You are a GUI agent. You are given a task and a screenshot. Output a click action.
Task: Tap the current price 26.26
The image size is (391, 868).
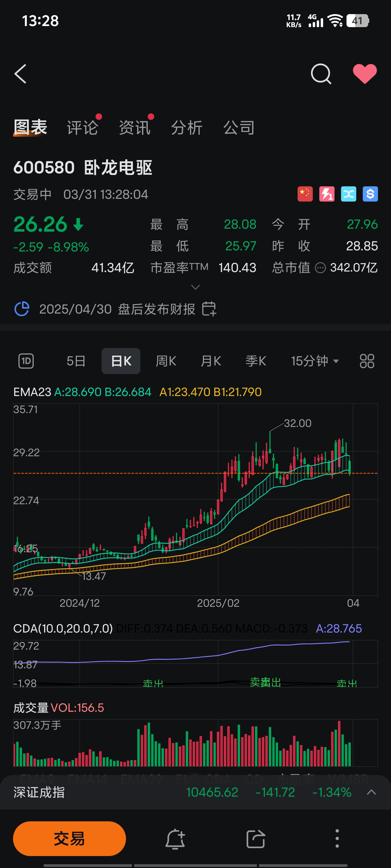coord(40,224)
